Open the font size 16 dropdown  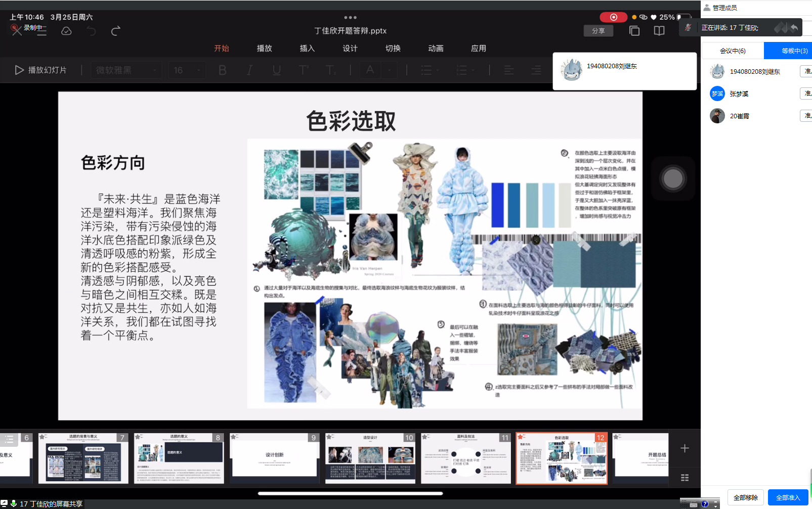coord(187,70)
